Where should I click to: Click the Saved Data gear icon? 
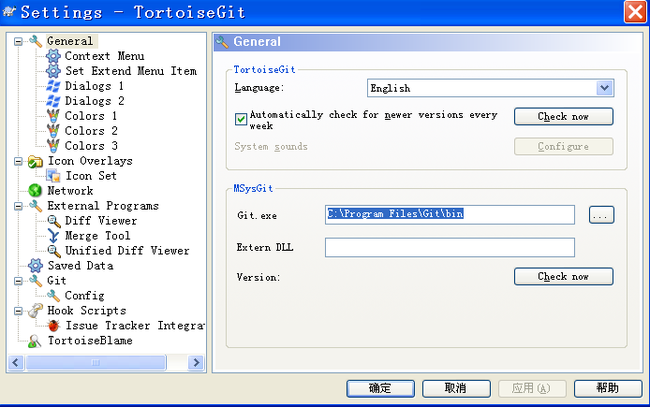pos(35,266)
